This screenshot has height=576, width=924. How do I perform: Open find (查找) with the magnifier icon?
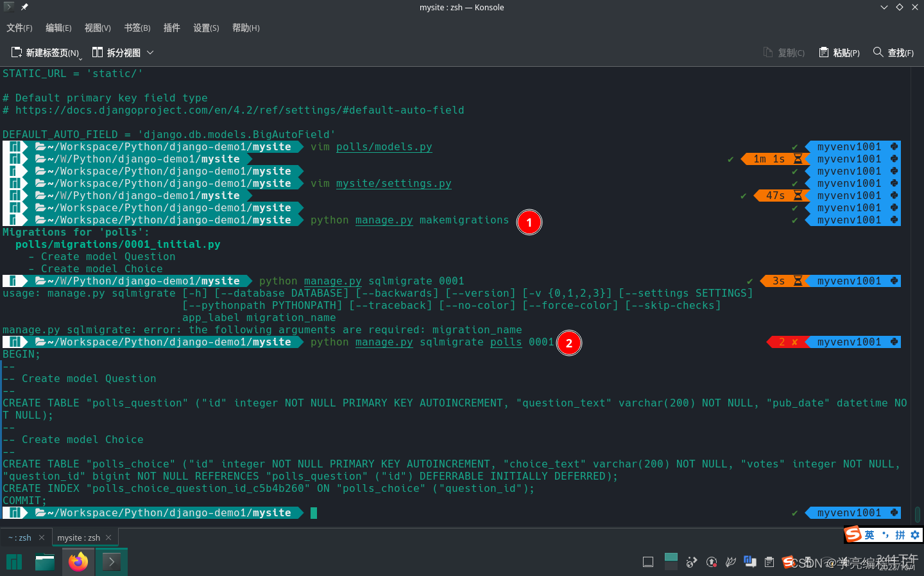tap(878, 52)
